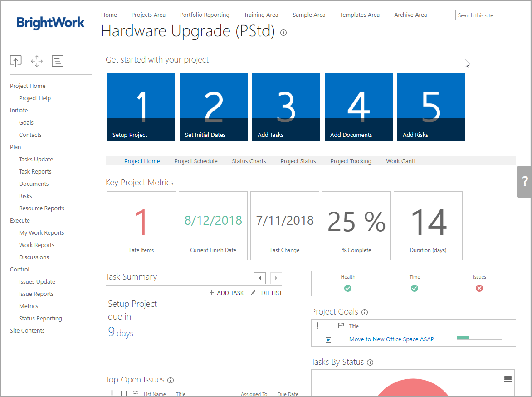Go to Training Area
Image resolution: width=532 pixels, height=397 pixels.
(x=261, y=15)
